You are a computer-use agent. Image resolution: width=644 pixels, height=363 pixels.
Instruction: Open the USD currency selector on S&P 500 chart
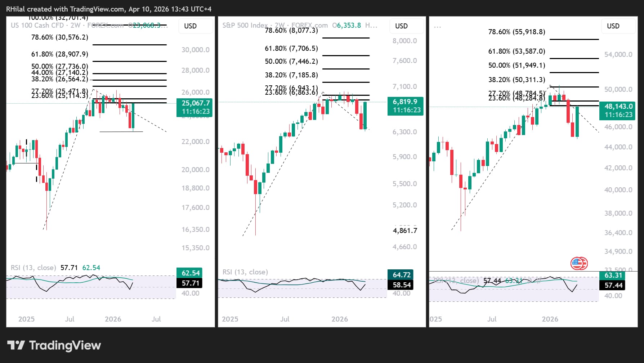tap(401, 26)
